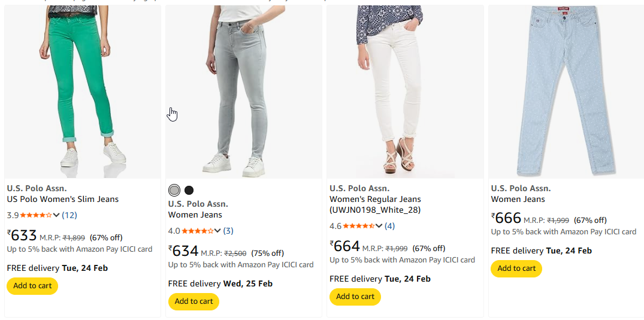Open rating breakdown for white Regular Jeans
Image resolution: width=644 pixels, height=320 pixels.
(379, 226)
